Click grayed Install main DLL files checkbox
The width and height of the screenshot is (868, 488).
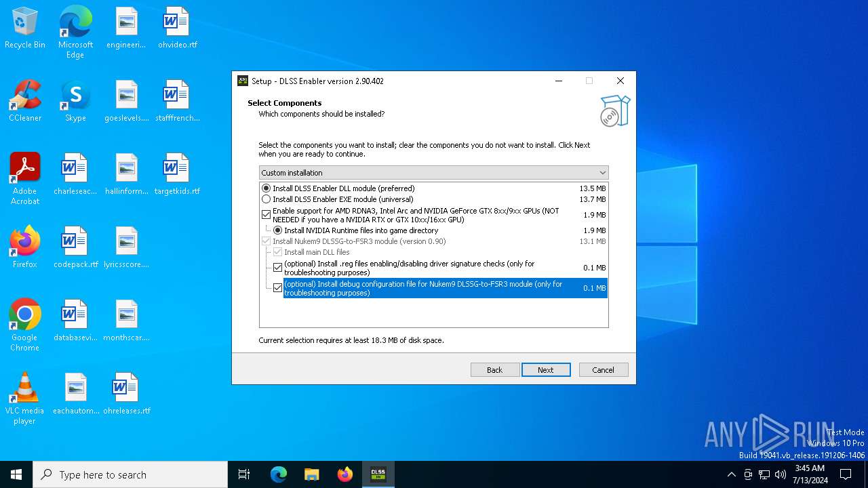pyautogui.click(x=277, y=252)
